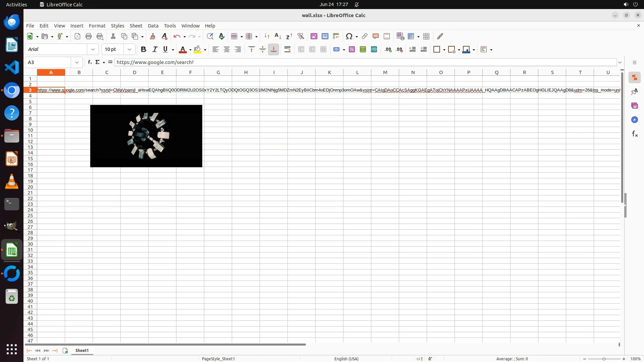Click the Format as Percent icon

[x=352, y=49]
